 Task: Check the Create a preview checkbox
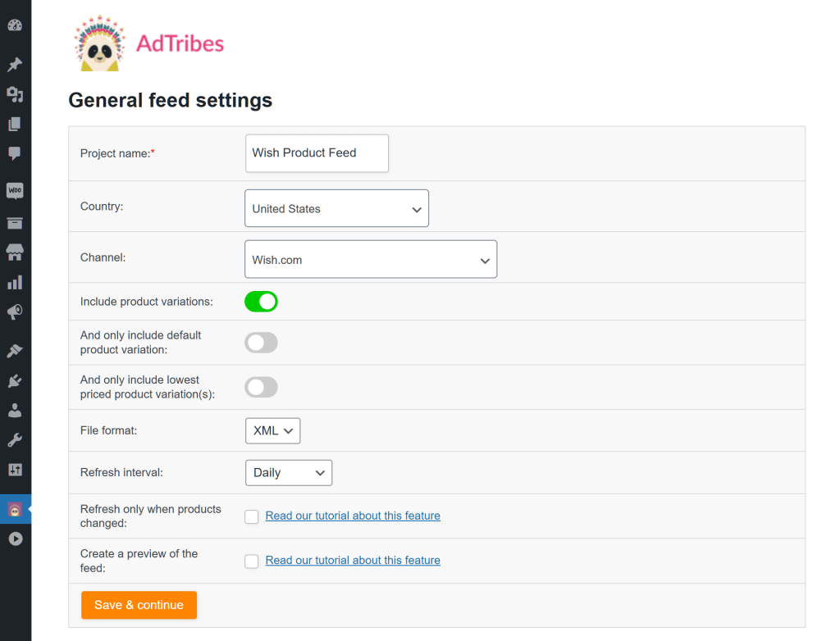pyautogui.click(x=251, y=561)
